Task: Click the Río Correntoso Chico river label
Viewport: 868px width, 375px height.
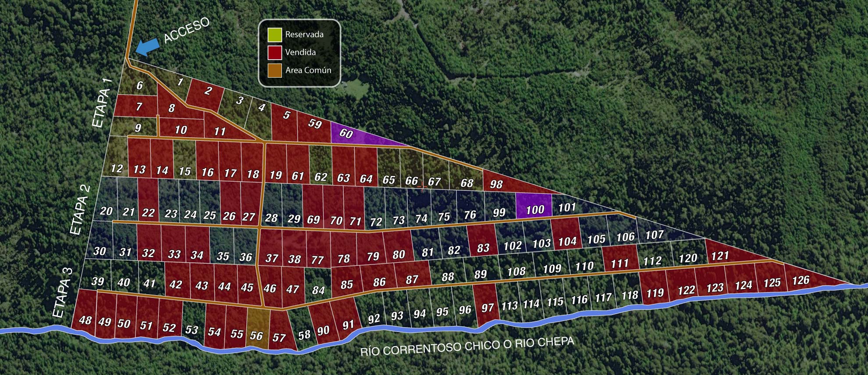Action: tap(467, 346)
